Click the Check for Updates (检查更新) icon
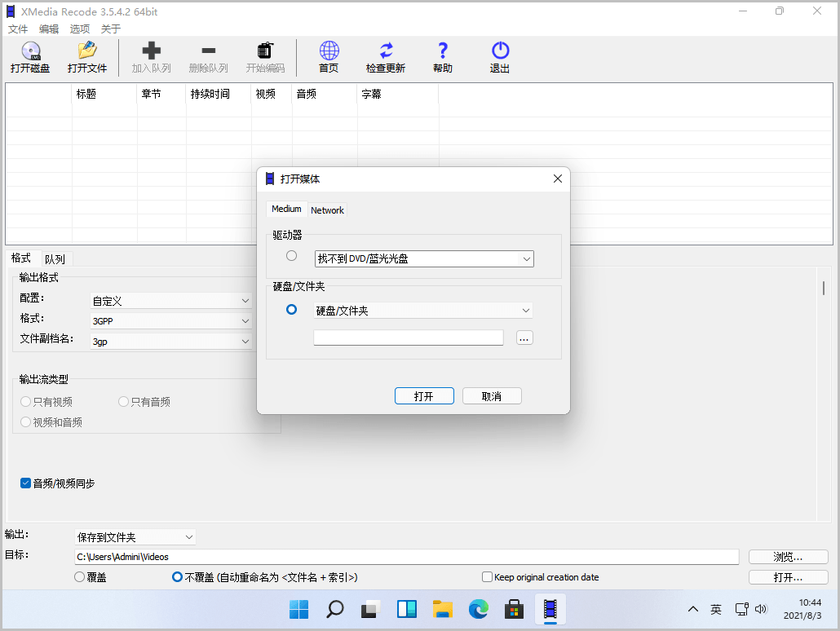The image size is (840, 631). click(386, 51)
